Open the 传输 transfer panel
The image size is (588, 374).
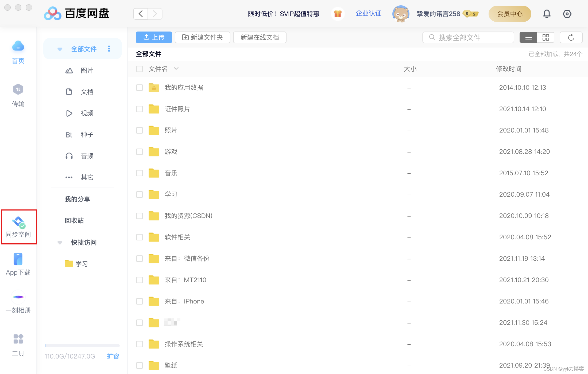pyautogui.click(x=18, y=90)
